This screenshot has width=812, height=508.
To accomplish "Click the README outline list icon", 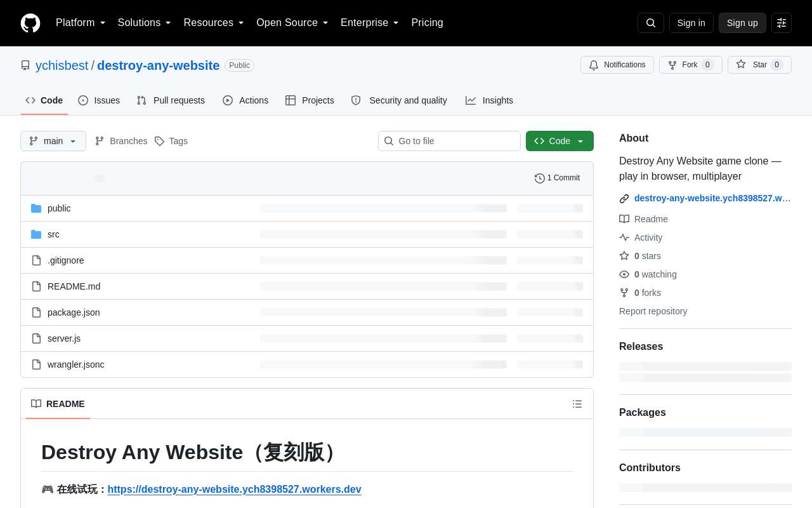I will (577, 404).
